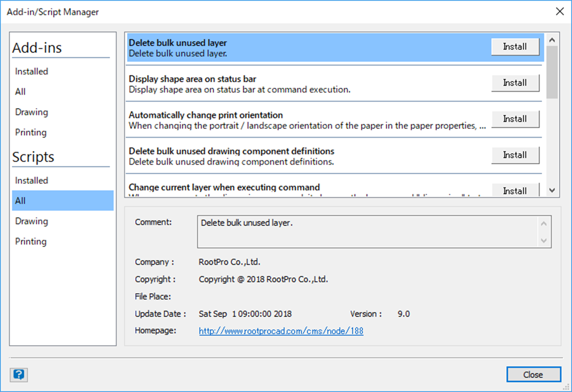Filter add-ins by Printing
Image resolution: width=572 pixels, height=392 pixels.
(30, 132)
